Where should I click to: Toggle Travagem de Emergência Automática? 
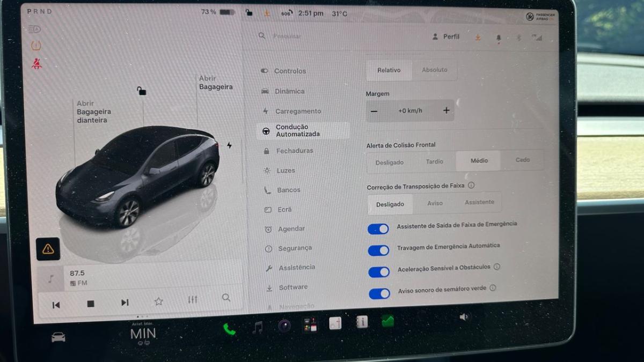378,250
